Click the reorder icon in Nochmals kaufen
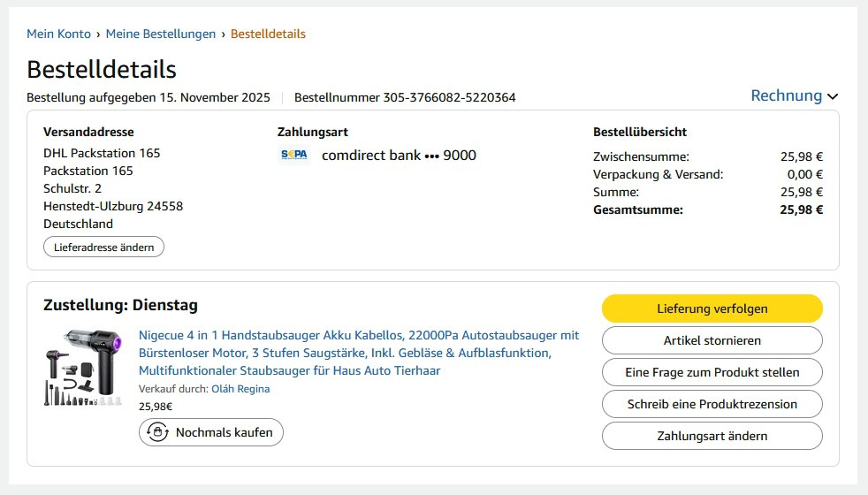The image size is (868, 495). coord(159,432)
